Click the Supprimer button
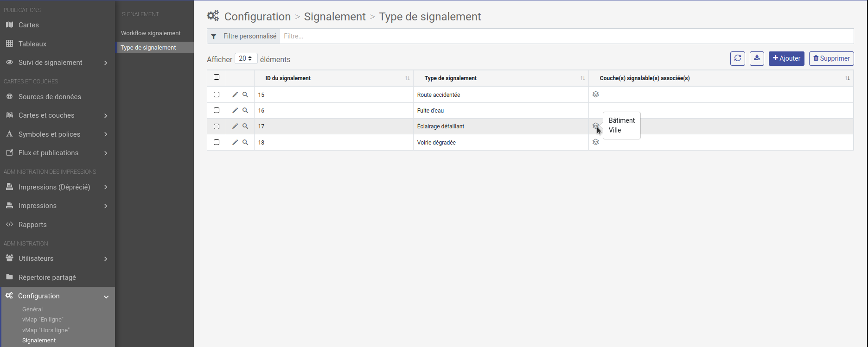 (x=831, y=58)
